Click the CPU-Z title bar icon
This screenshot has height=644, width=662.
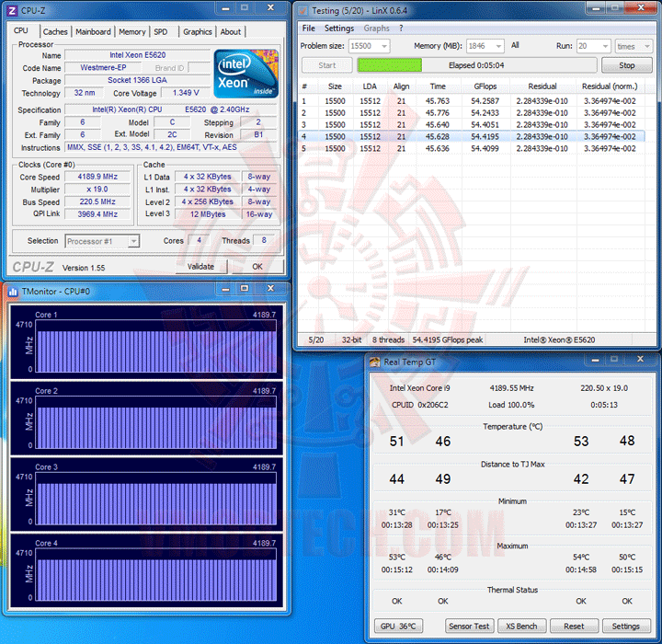click(x=12, y=10)
